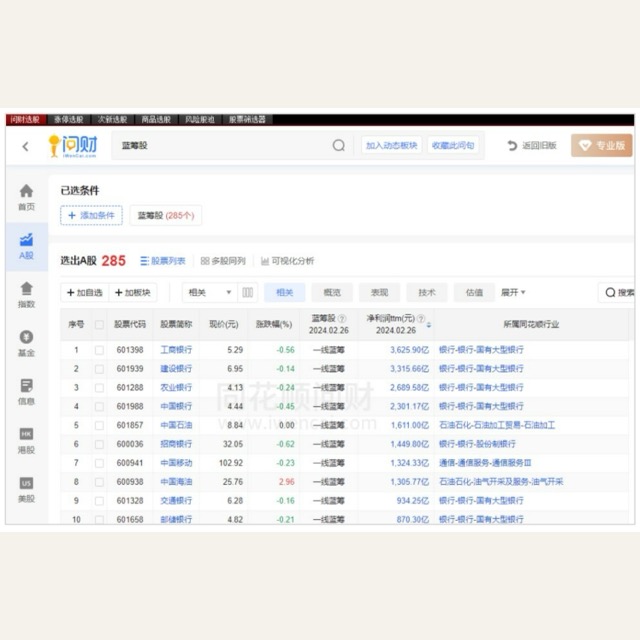Switch to 问财选股 top tab
The height and width of the screenshot is (640, 640).
click(x=26, y=119)
